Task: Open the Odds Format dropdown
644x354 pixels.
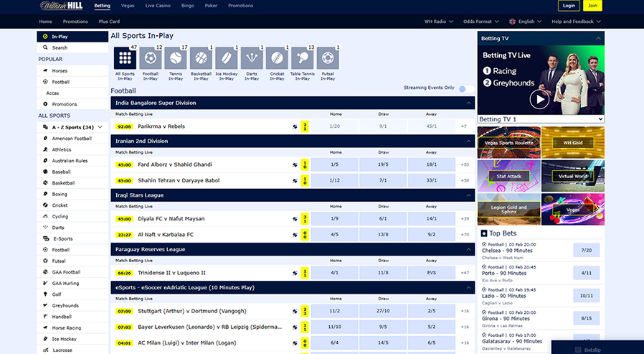Action: point(481,22)
